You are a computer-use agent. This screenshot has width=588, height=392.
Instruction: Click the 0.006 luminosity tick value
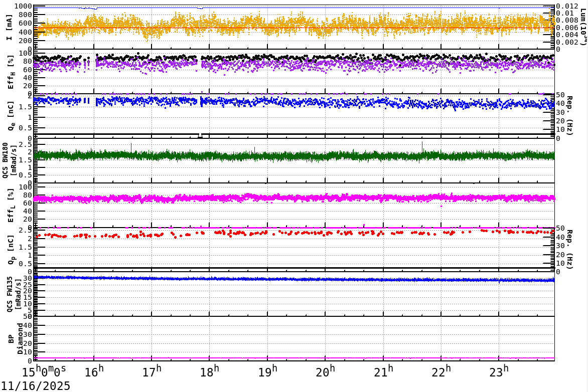[567, 28]
